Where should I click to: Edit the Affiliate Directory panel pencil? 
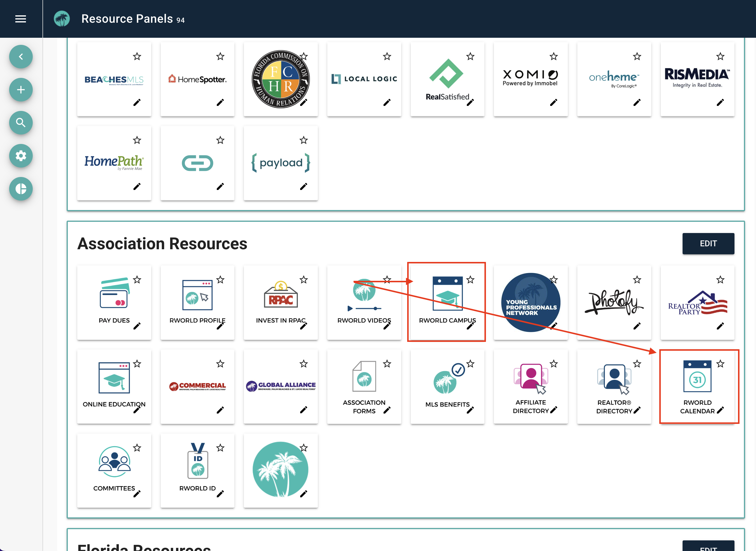tap(554, 410)
